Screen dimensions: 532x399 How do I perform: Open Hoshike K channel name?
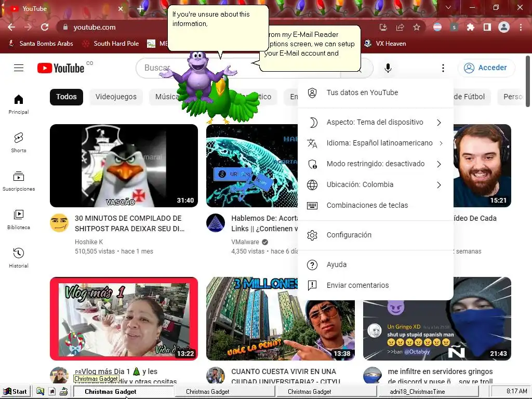(x=88, y=242)
